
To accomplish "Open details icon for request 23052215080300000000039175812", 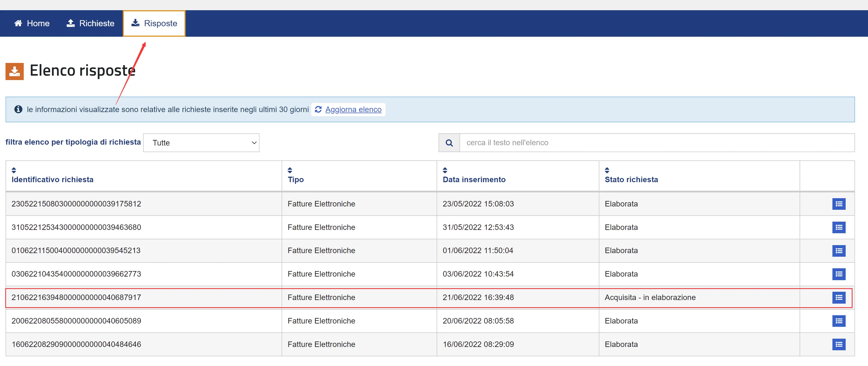I will tap(838, 204).
